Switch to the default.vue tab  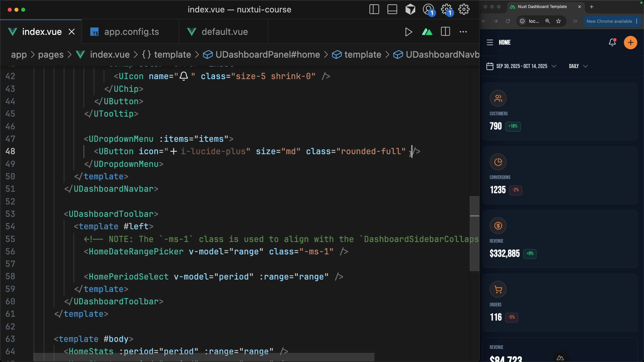pos(224,32)
